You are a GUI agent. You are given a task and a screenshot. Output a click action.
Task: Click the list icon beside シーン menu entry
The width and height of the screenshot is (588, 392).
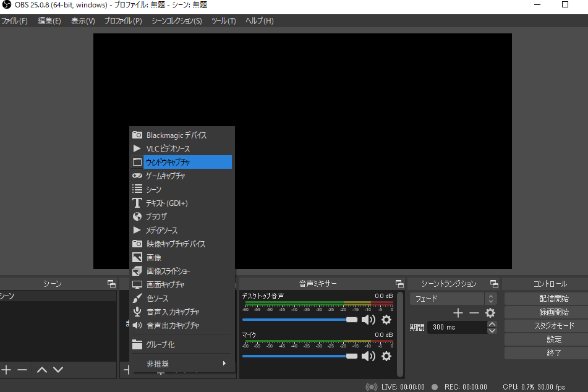tap(137, 189)
